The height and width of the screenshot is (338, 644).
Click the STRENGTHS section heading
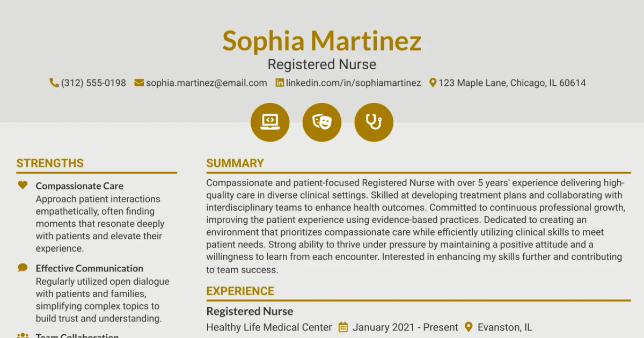(50, 163)
